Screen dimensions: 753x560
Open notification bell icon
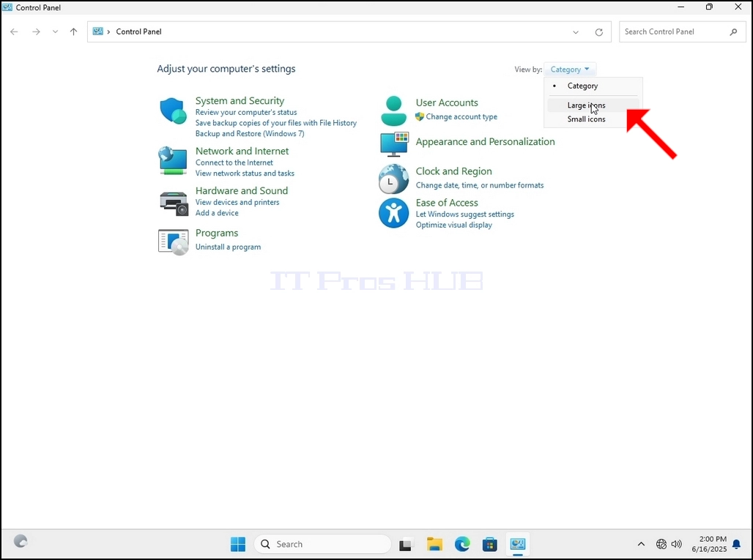tap(736, 544)
